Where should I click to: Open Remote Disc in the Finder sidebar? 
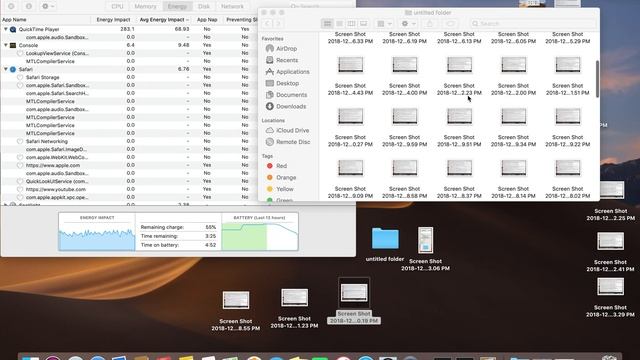click(293, 142)
